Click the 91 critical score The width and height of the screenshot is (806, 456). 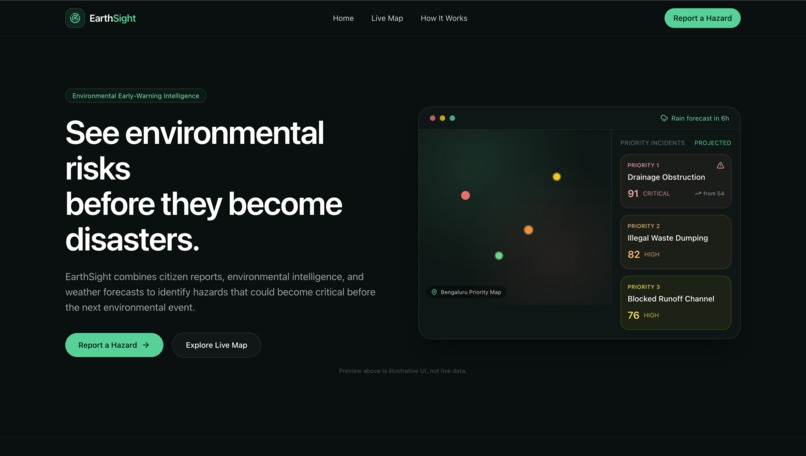tap(633, 194)
